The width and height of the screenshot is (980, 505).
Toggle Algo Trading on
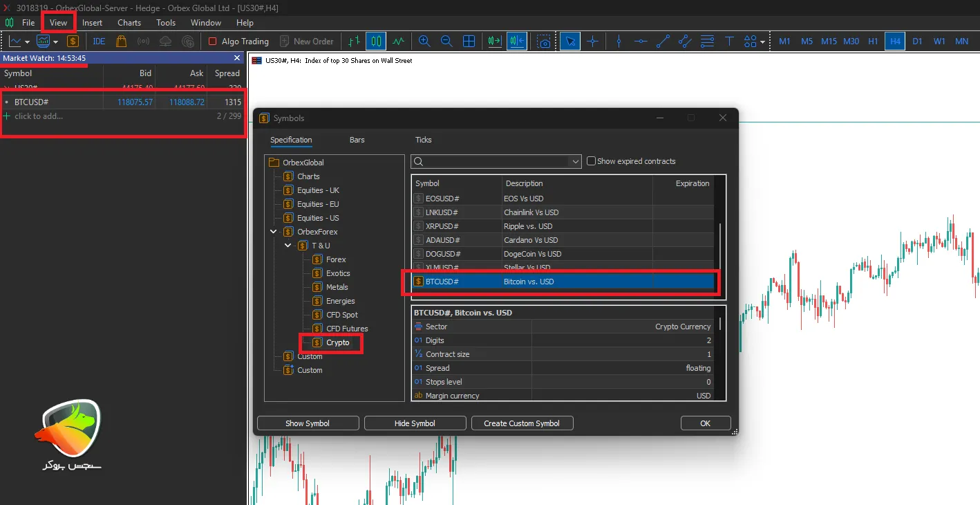coord(238,42)
